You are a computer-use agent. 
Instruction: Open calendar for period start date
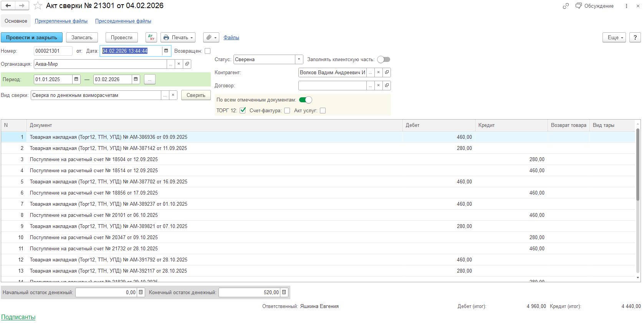(x=76, y=79)
